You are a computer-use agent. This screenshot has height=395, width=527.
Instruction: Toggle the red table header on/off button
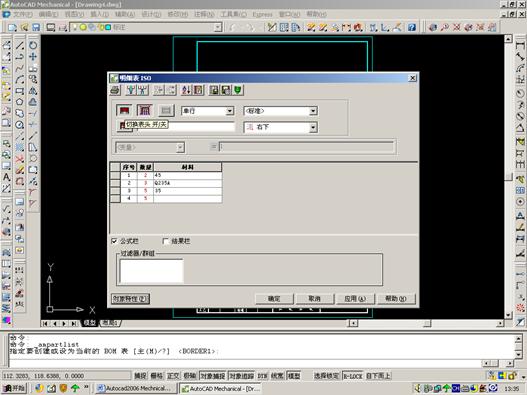tap(124, 110)
